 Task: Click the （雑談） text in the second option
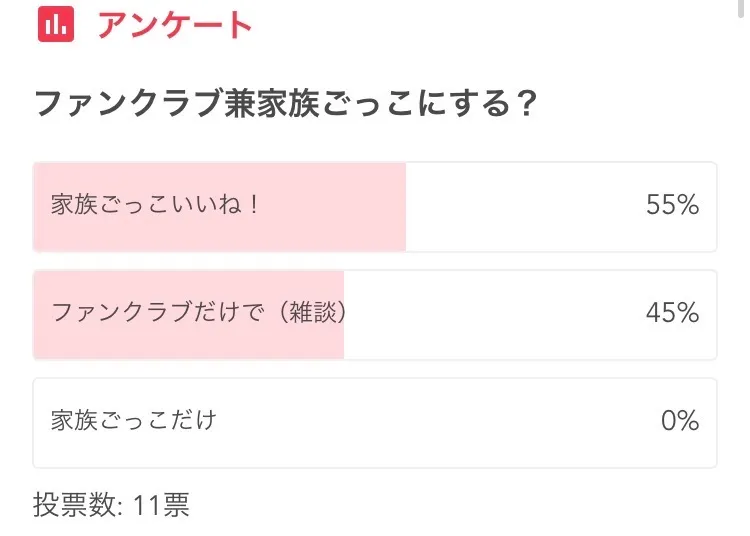(313, 313)
